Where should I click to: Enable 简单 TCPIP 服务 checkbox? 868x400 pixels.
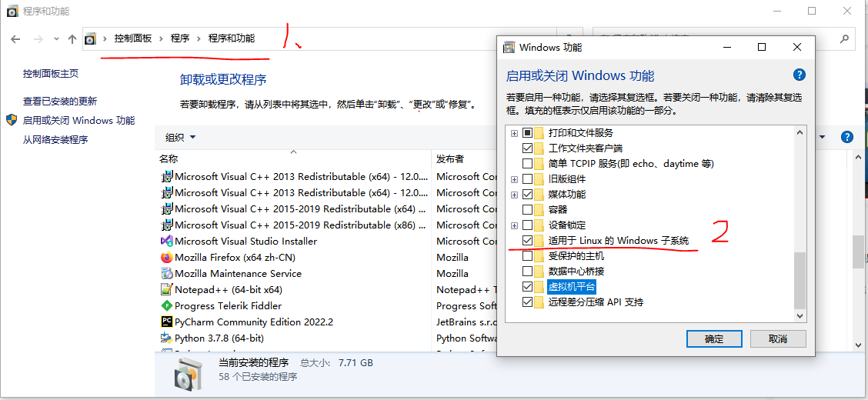(528, 164)
